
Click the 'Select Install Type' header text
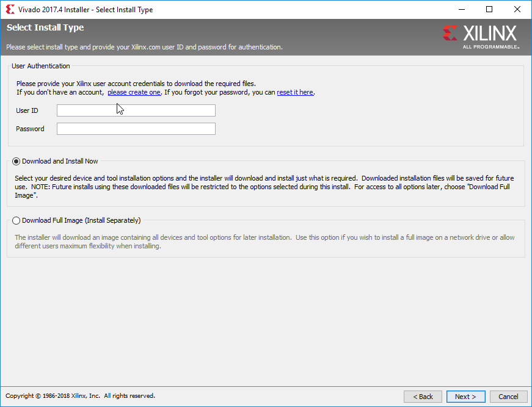click(x=45, y=27)
